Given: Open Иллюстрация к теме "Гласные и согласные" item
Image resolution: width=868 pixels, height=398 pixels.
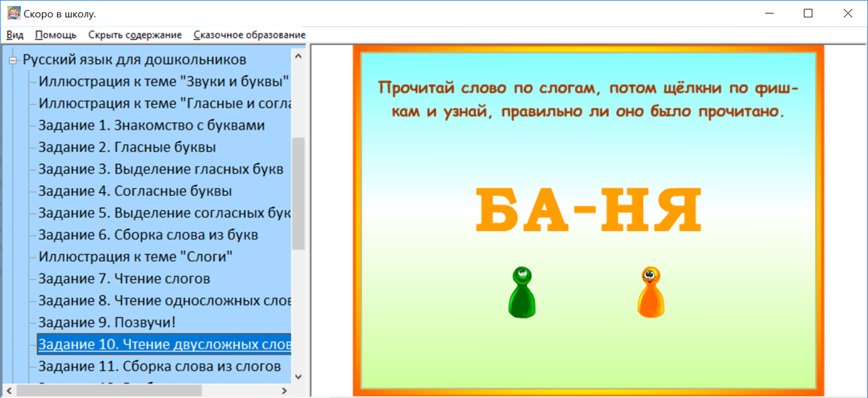Looking at the screenshot, I should pos(164,103).
